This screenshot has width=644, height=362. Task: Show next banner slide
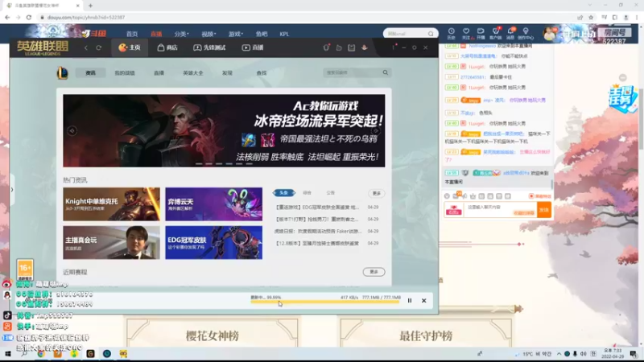tap(375, 131)
